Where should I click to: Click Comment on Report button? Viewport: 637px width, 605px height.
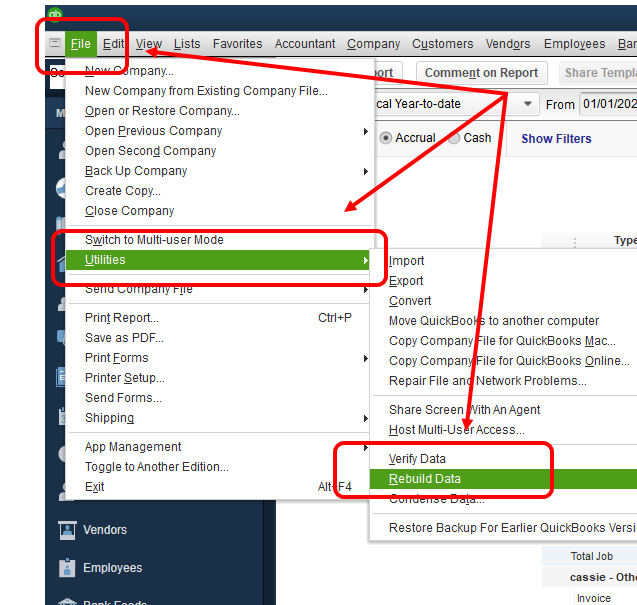(x=481, y=73)
